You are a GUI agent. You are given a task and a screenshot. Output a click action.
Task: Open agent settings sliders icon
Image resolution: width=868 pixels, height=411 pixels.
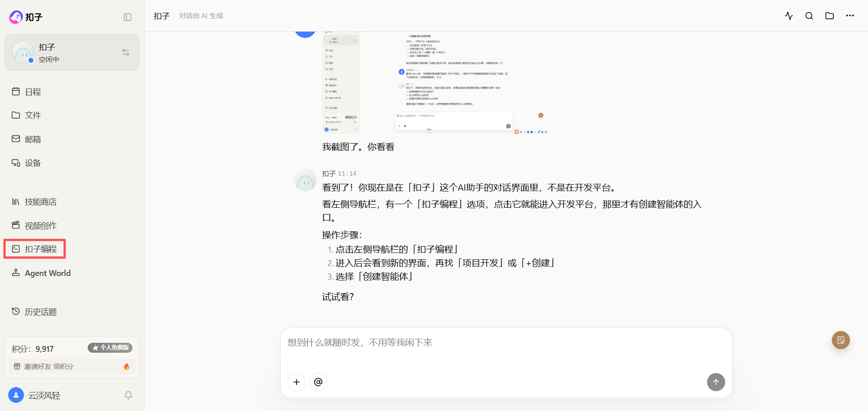[x=126, y=52]
